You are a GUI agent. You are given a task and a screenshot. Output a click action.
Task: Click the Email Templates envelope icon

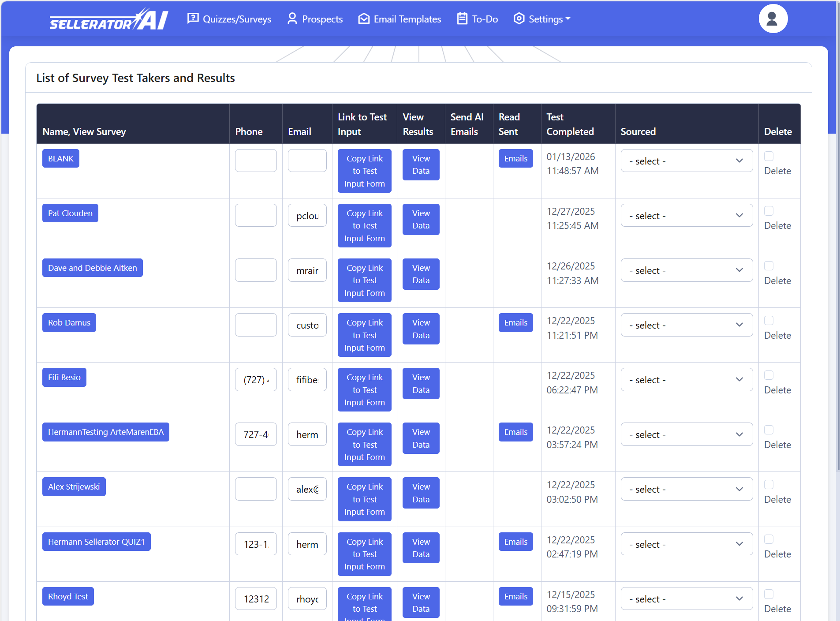(x=364, y=19)
